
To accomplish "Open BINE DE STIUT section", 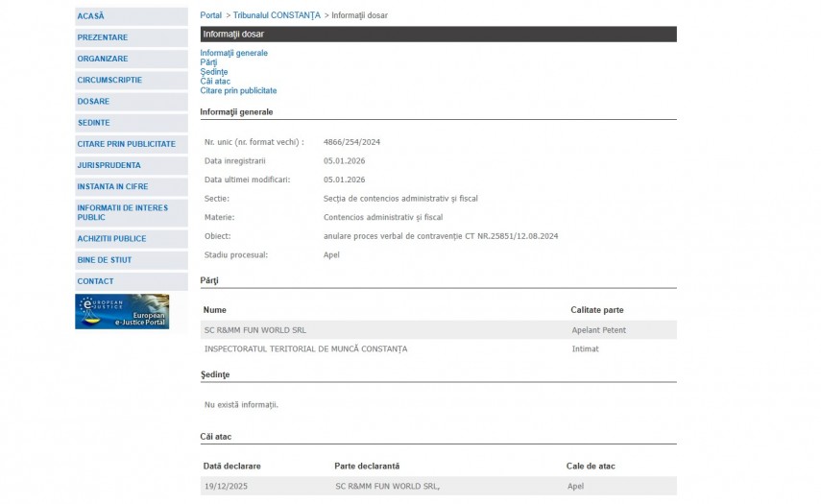I will 105,260.
